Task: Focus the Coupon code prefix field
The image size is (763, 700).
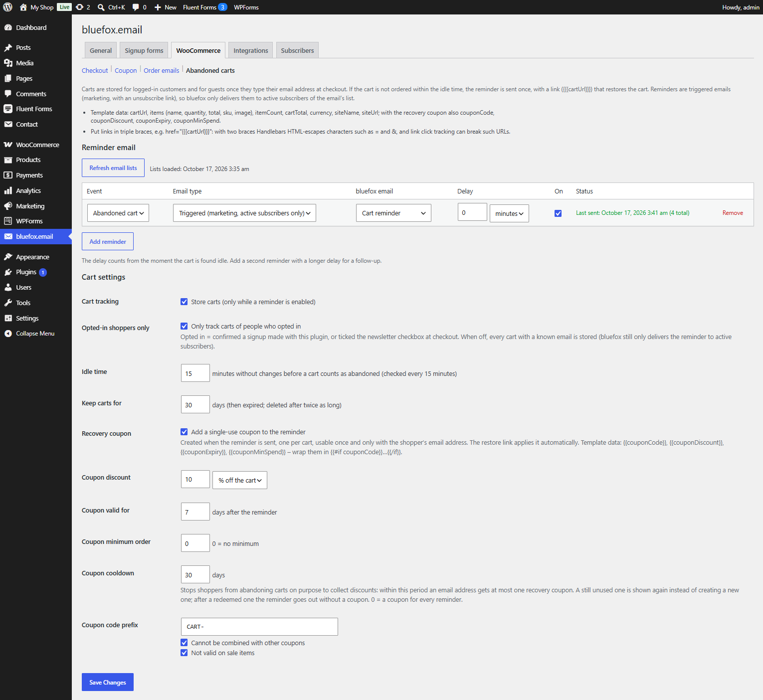Action: [259, 627]
